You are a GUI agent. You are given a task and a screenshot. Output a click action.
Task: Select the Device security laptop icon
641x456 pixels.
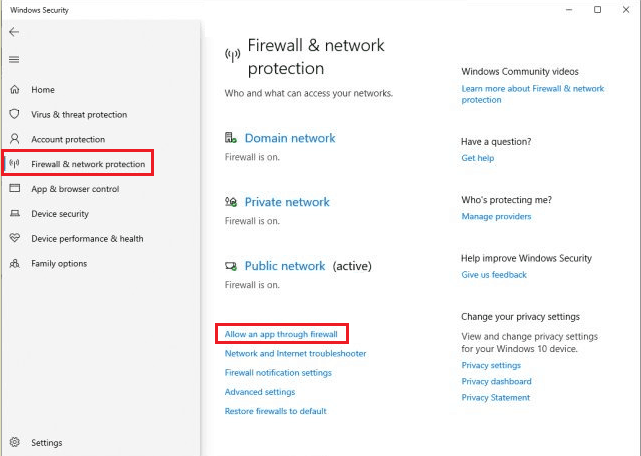[14, 214]
